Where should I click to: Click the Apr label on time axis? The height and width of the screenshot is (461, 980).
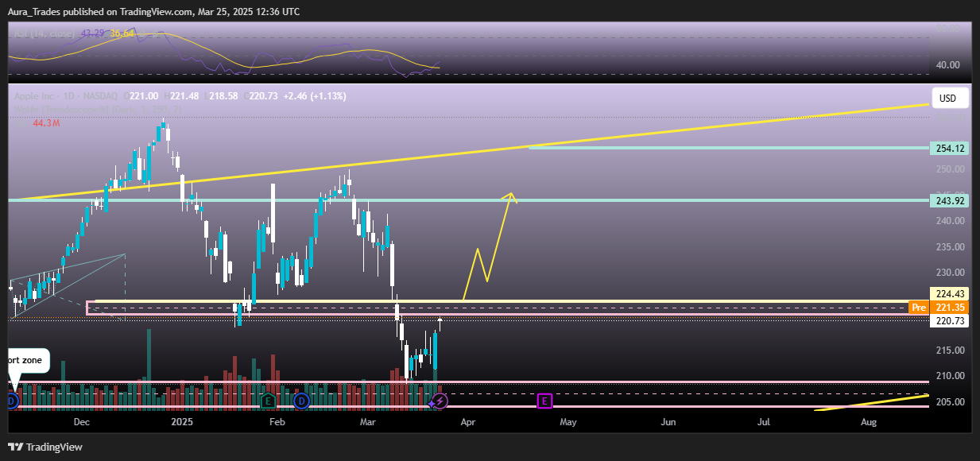click(x=467, y=421)
